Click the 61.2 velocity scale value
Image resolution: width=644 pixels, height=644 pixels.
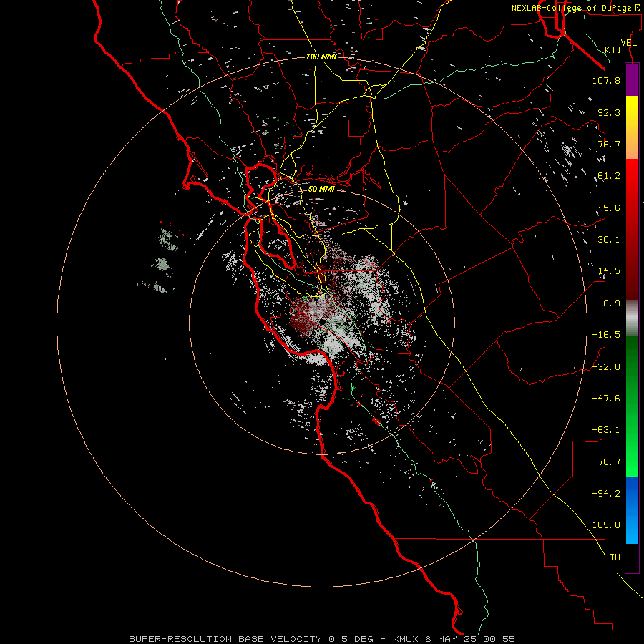tap(609, 176)
